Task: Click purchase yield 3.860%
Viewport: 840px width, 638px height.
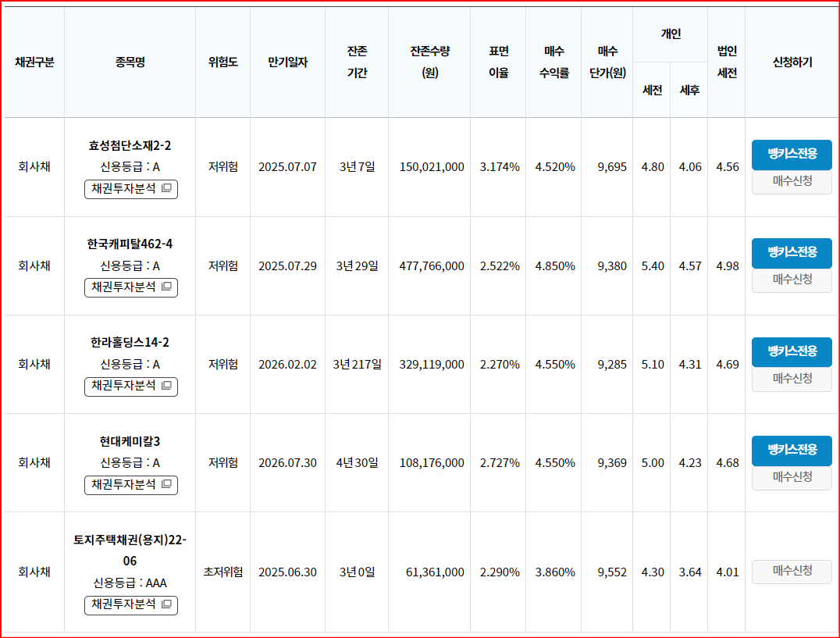Action: coord(555,572)
